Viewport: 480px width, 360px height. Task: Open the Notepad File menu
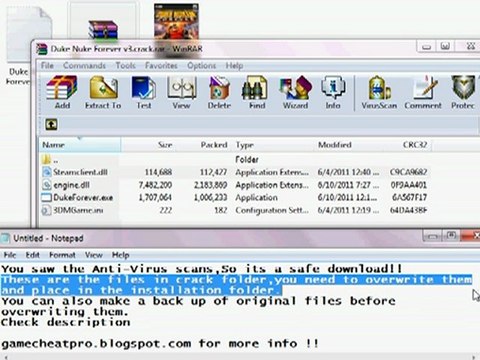(10, 255)
